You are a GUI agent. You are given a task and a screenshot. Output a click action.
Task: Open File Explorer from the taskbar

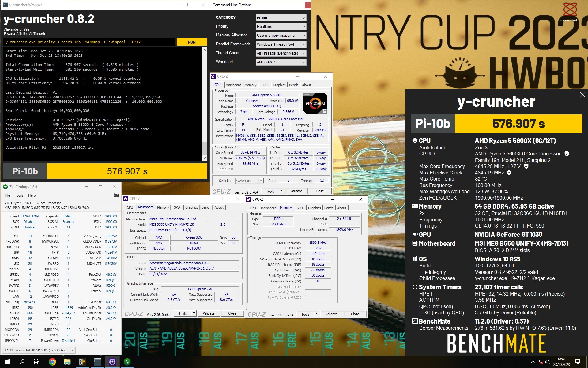coord(67,362)
